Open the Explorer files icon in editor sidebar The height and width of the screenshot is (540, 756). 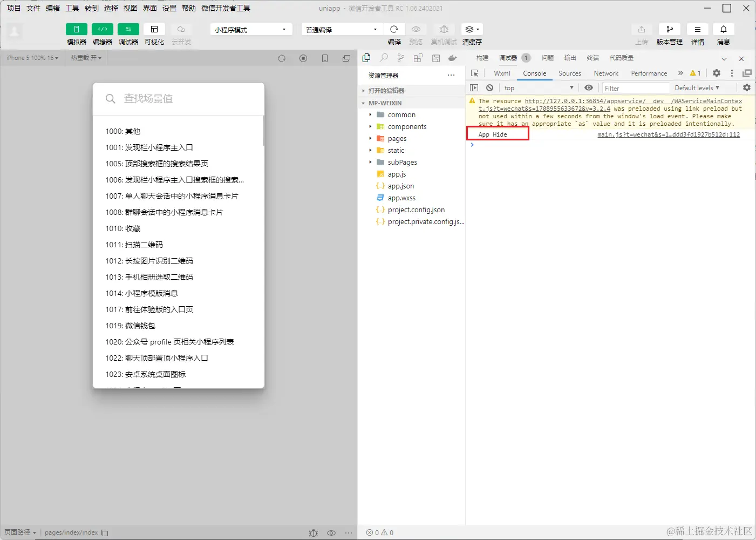[366, 58]
